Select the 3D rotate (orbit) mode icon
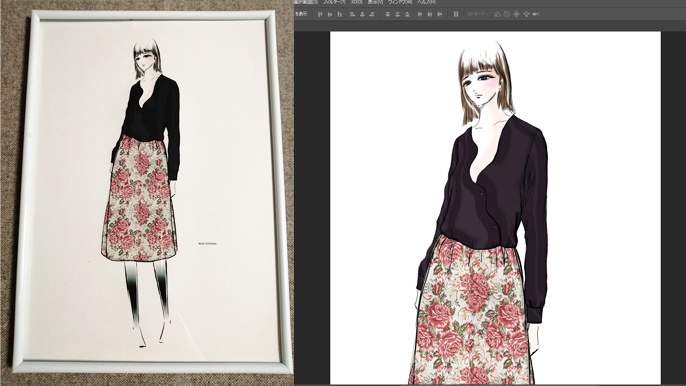Viewport: 686px width, 386px height. click(x=497, y=14)
